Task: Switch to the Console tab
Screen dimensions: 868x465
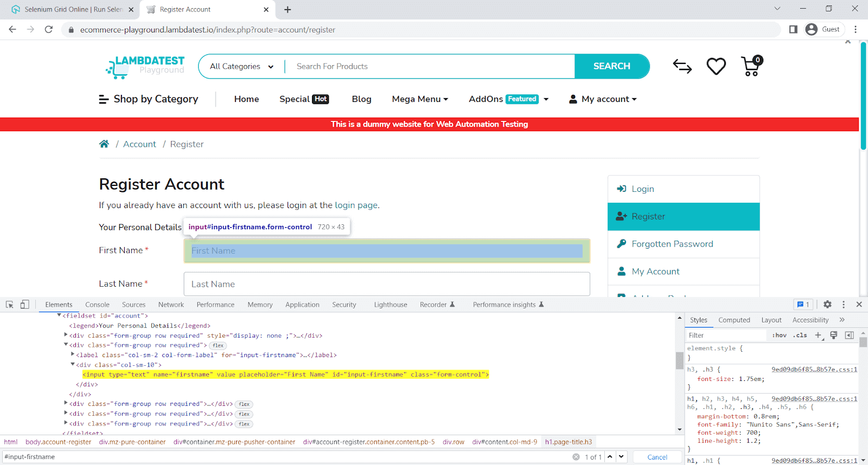Action: pos(97,305)
